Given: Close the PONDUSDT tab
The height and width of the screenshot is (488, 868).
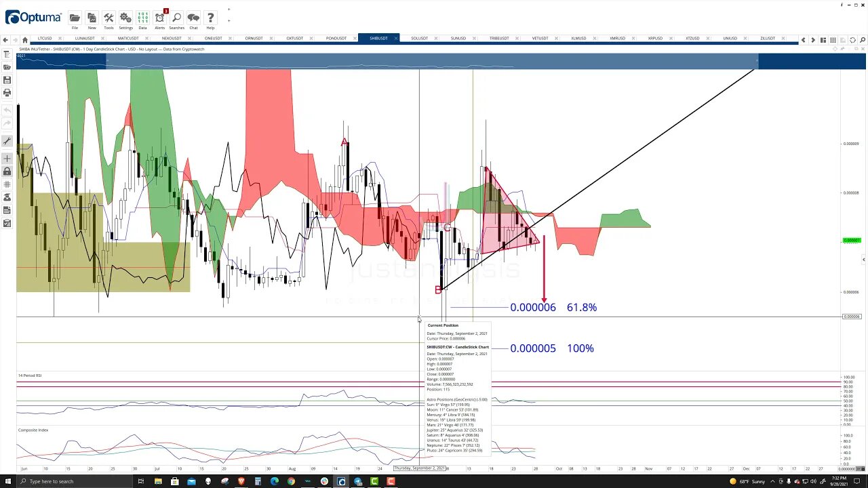Looking at the screenshot, I should 354,39.
